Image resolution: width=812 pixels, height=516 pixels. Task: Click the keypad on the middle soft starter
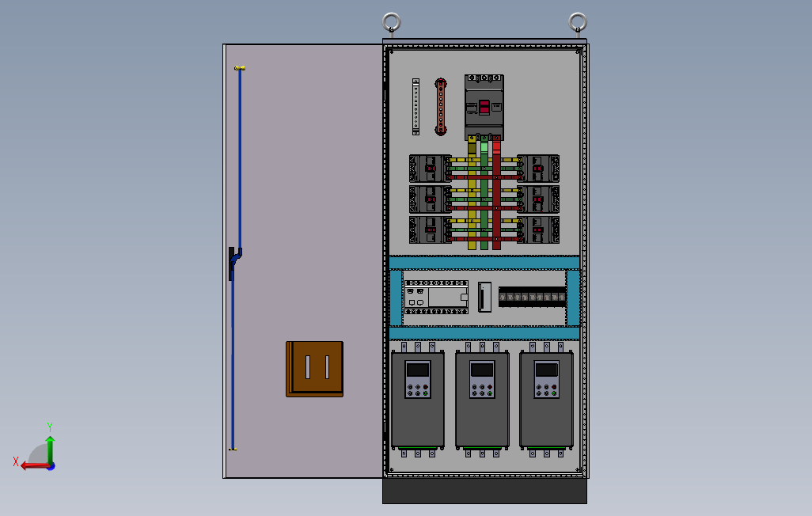pyautogui.click(x=482, y=380)
